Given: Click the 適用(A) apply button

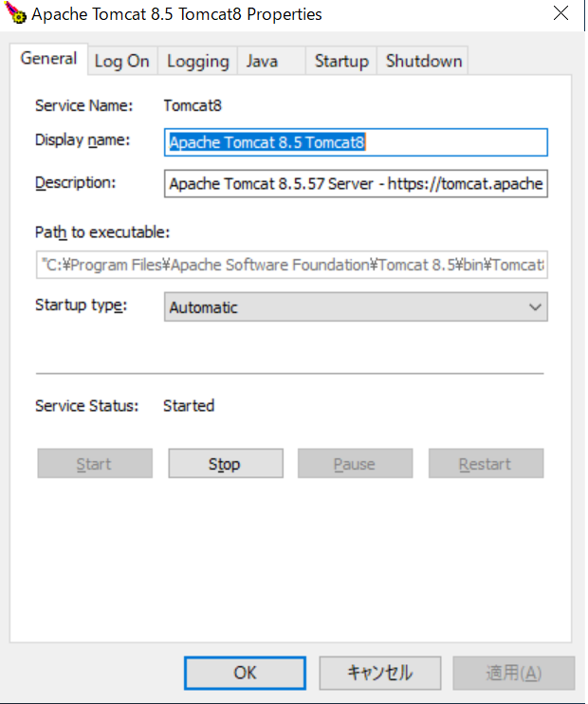Looking at the screenshot, I should coord(513,673).
